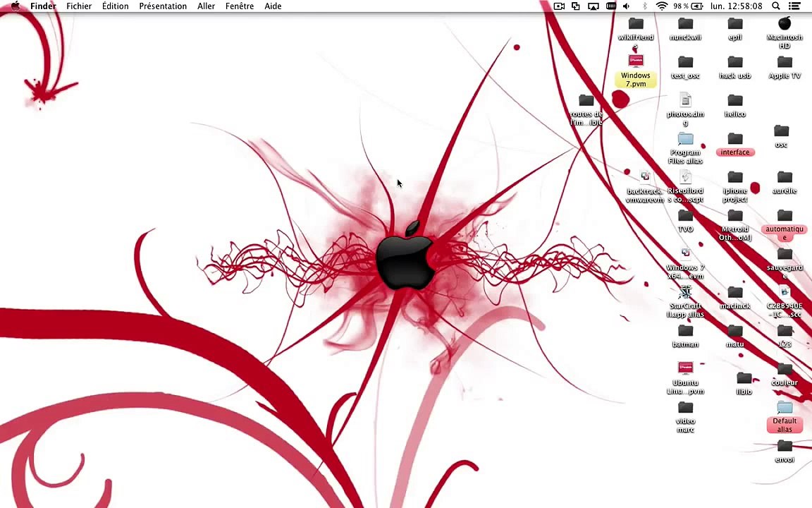Viewport: 812px width, 508px height.
Task: Open the volume control in menu bar
Action: [x=627, y=6]
